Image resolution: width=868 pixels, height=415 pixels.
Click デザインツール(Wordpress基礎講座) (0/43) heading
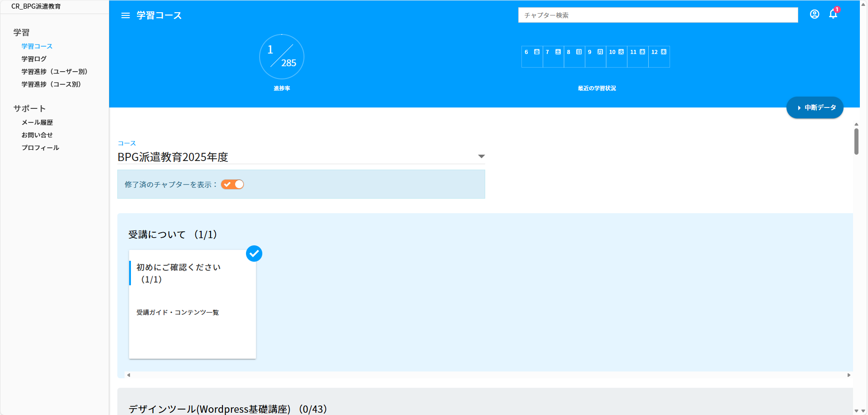coord(228,409)
